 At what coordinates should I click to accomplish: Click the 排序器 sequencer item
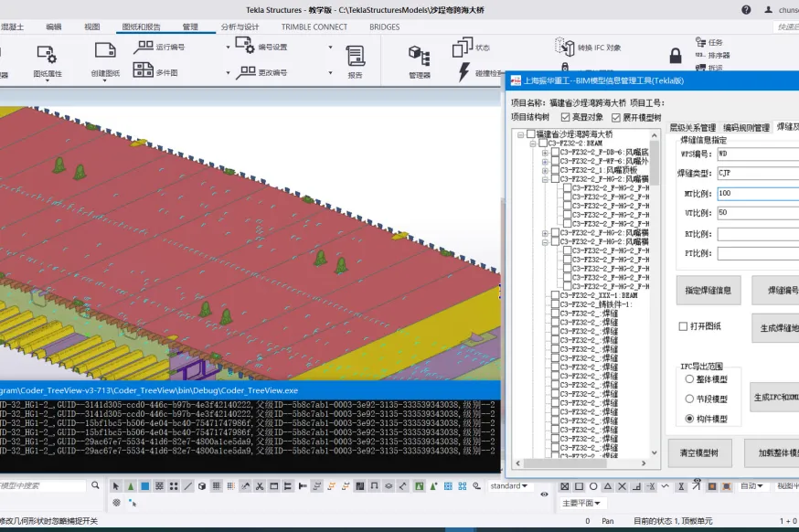[x=713, y=55]
